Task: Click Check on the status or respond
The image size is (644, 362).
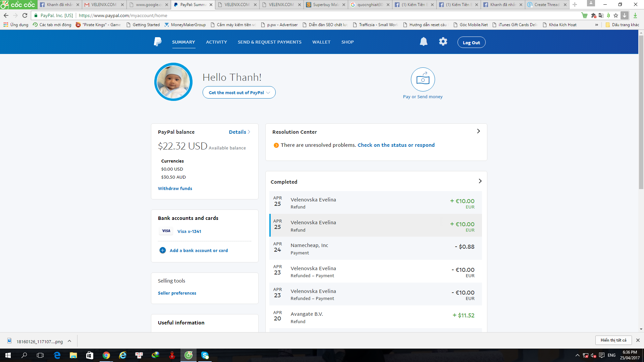Action: coord(396,145)
